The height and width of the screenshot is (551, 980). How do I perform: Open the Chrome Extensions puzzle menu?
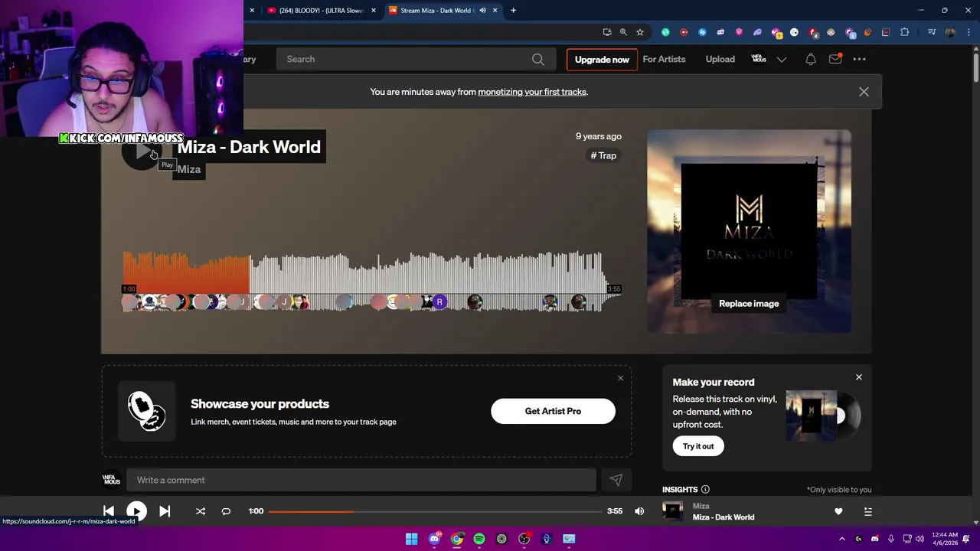(x=905, y=32)
